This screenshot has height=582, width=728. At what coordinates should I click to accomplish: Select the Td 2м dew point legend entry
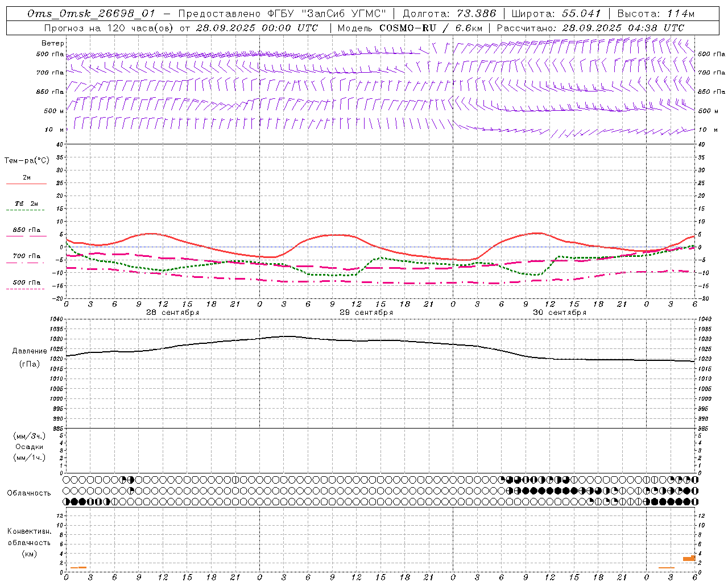point(26,203)
